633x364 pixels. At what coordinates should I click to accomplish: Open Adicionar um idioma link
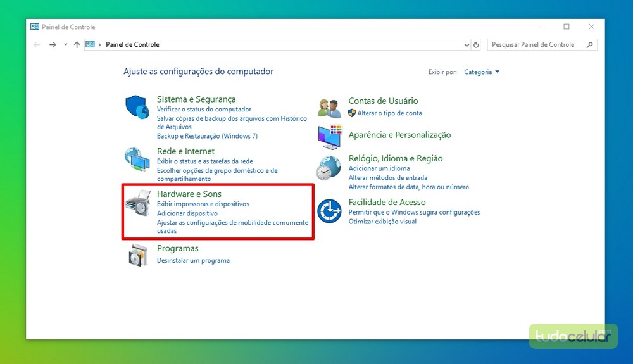(379, 168)
